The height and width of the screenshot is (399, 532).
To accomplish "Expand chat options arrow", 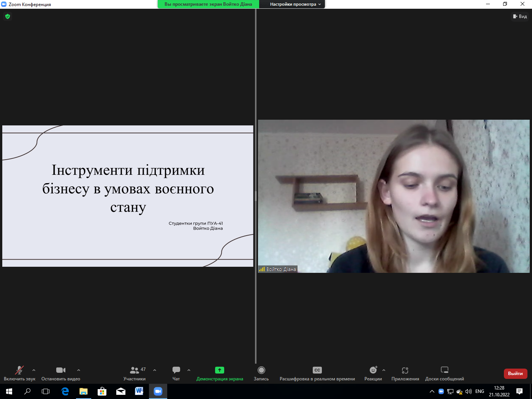I will [x=189, y=370].
